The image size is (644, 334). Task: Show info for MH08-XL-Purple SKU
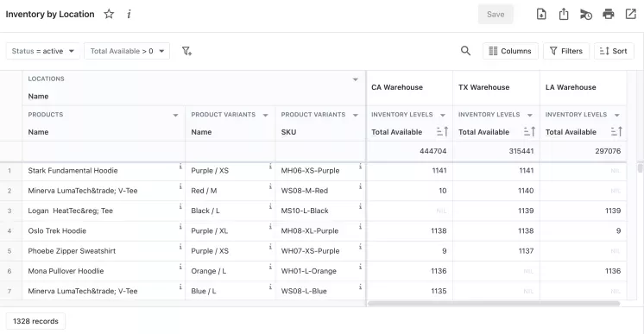pos(360,227)
